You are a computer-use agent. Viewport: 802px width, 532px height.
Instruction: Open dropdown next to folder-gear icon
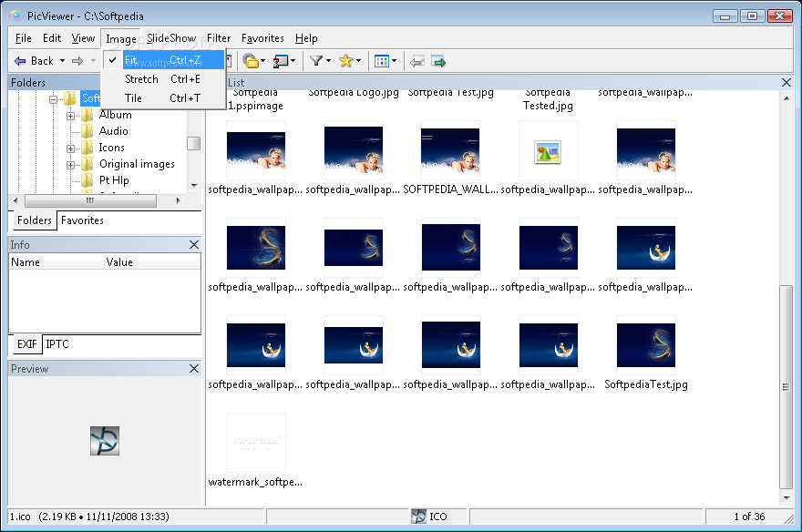[262, 61]
